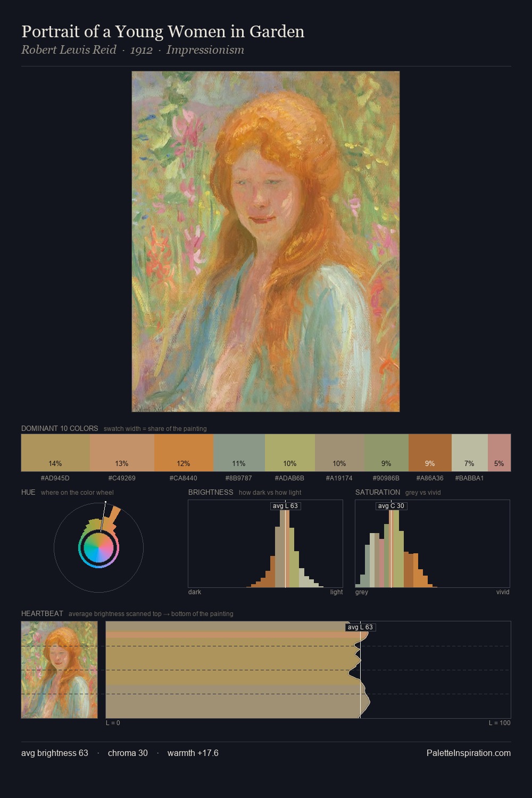
Task: Click the 'grey vs vivid' caption
Action: pos(423,493)
